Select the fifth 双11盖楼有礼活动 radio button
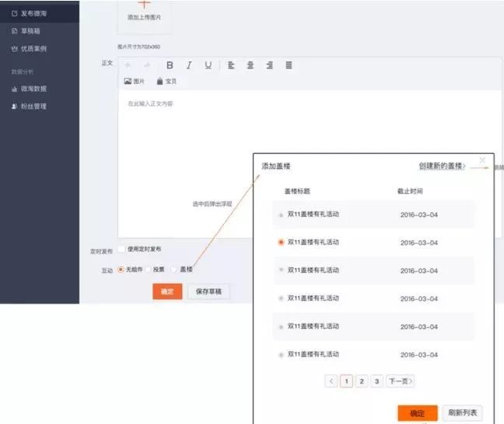The image size is (504, 424). tap(281, 327)
